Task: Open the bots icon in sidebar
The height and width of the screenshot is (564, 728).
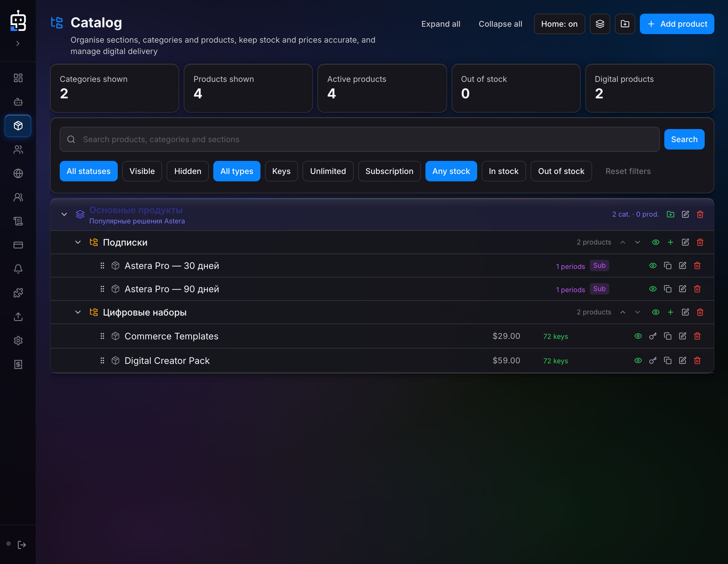Action: point(18,102)
